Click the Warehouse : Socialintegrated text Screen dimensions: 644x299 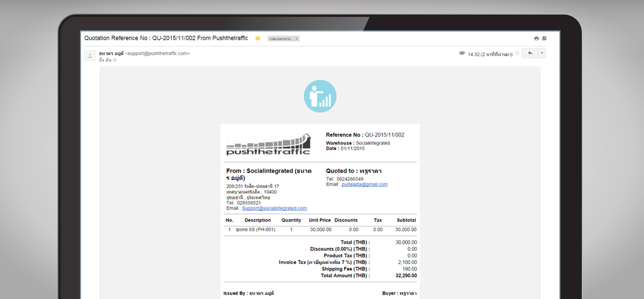(358, 143)
